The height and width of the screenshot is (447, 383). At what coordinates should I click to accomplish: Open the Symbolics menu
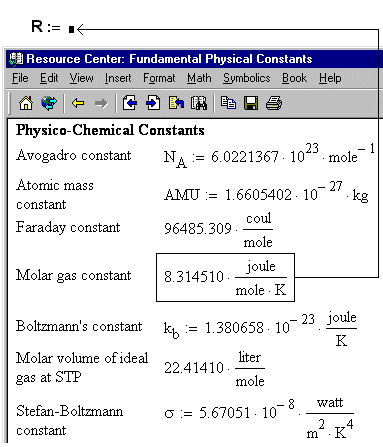[x=247, y=78]
